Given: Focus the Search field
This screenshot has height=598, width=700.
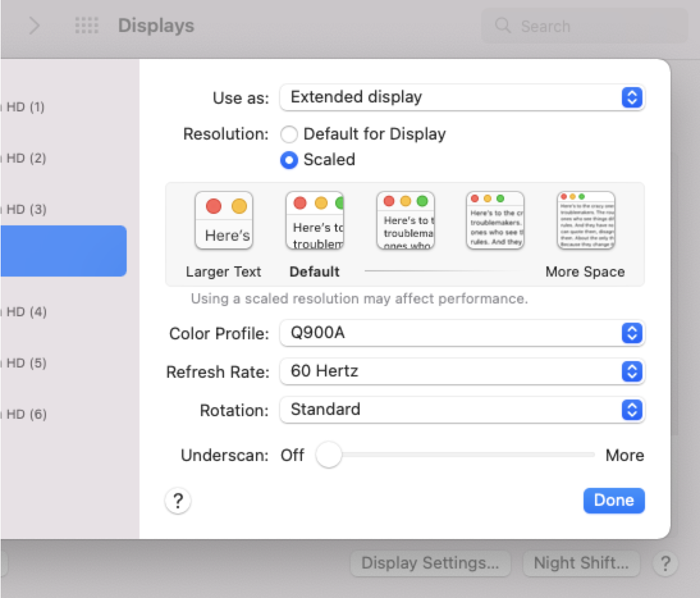Looking at the screenshot, I should point(584,26).
